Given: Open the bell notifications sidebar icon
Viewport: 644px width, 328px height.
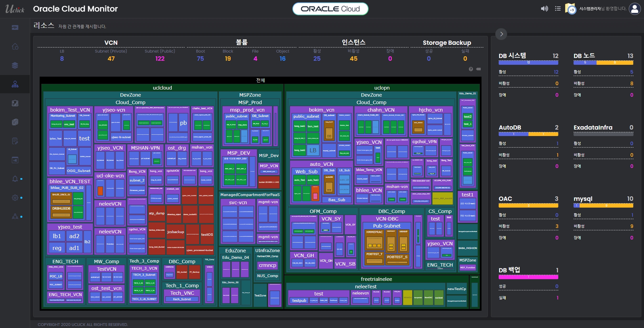Looking at the screenshot, I should coord(15,179).
